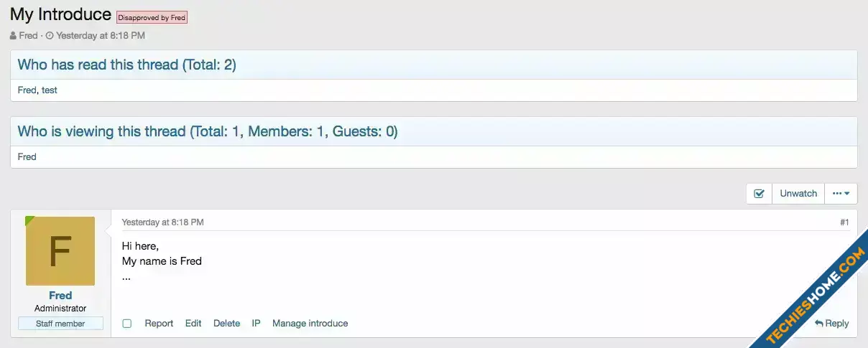Click the Disapproved by Fred label
This screenshot has width=868, height=348.
[152, 18]
